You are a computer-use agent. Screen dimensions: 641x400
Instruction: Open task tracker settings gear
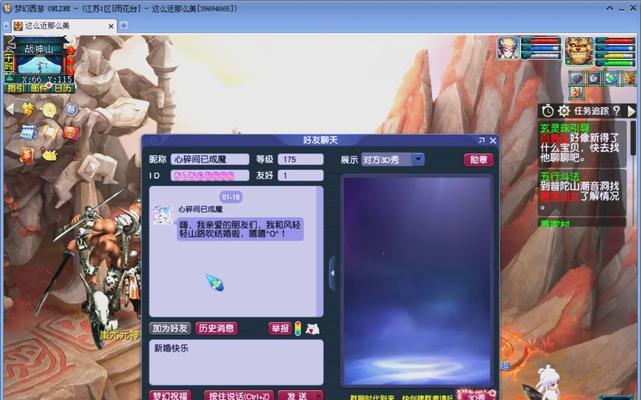pos(564,111)
